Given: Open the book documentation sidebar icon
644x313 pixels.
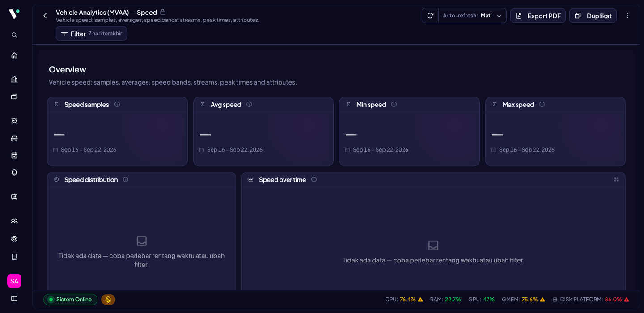Looking at the screenshot, I should pyautogui.click(x=14, y=257).
